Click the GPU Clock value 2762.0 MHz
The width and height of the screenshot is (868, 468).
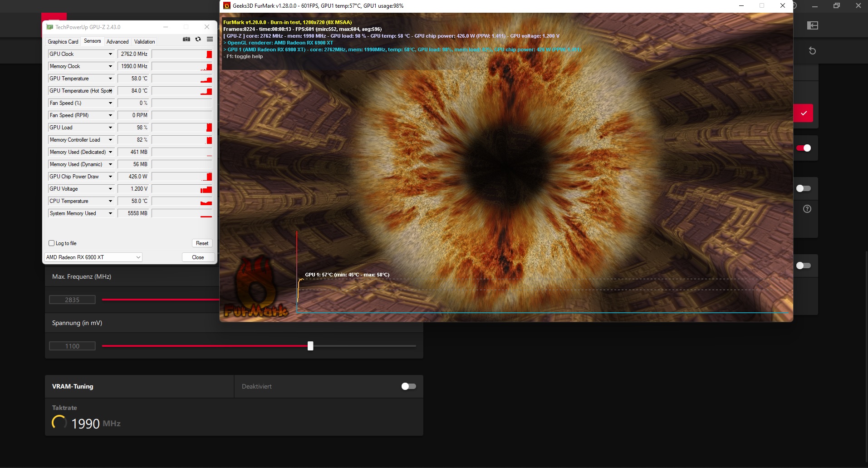[x=133, y=54]
